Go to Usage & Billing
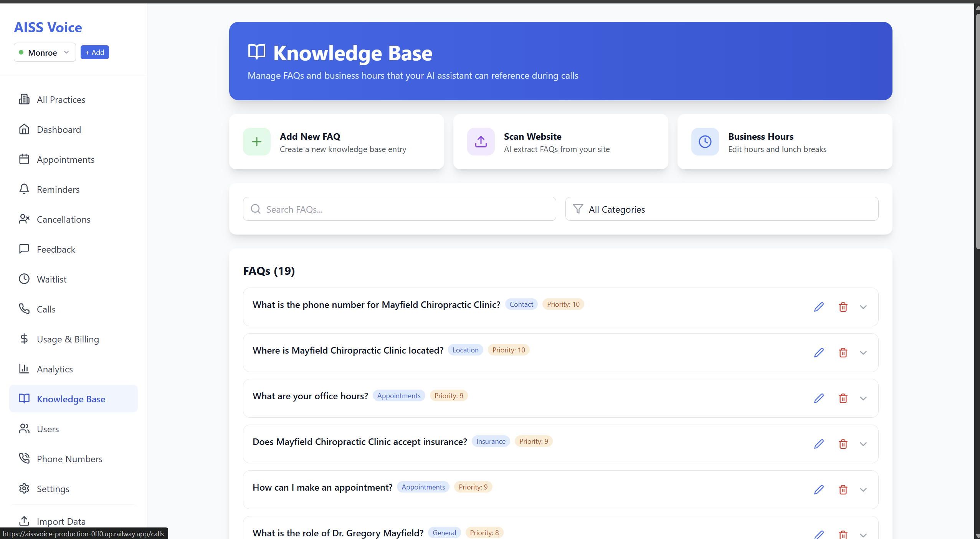This screenshot has height=539, width=980. 73,339
